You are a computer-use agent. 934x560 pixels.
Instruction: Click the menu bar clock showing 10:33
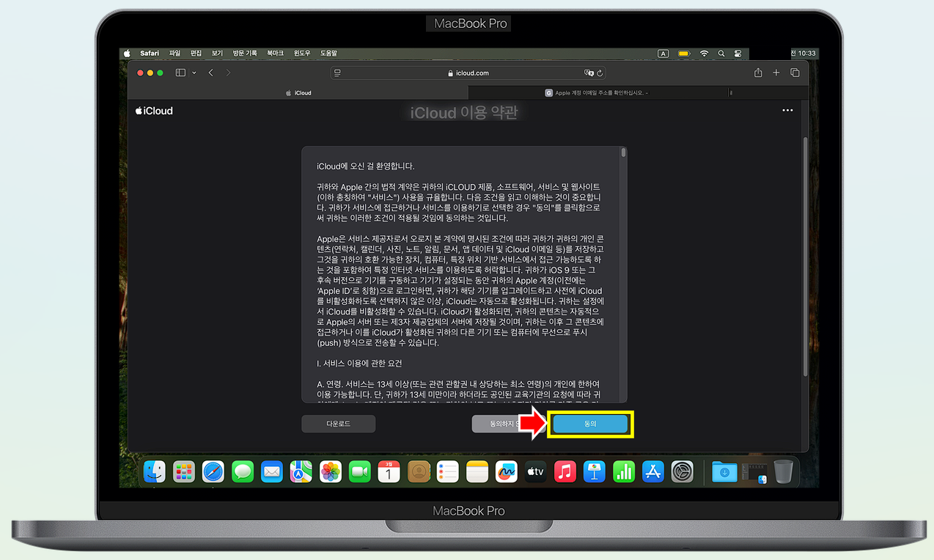coord(804,54)
